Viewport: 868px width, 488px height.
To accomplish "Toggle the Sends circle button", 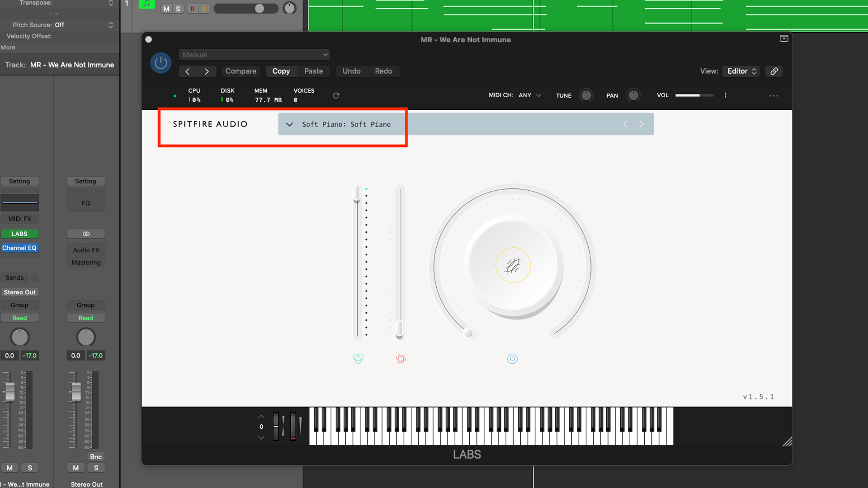I will pos(35,277).
